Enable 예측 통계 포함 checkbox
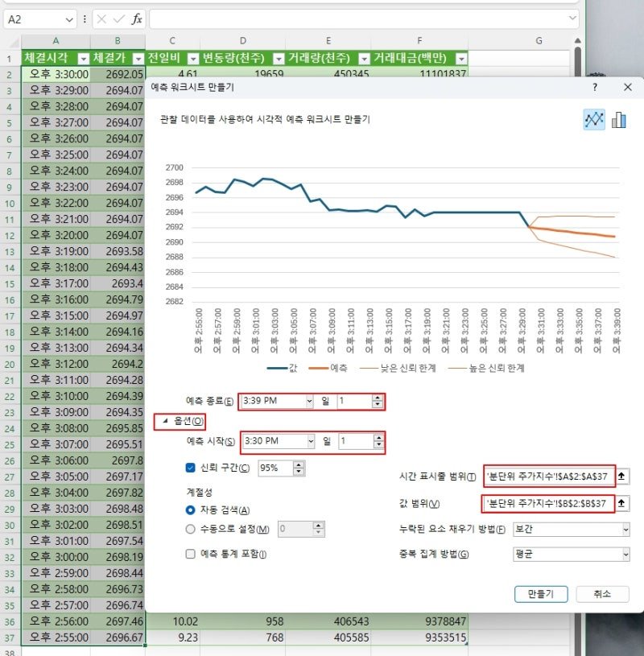Screen dimensions: 644x656 (x=191, y=554)
